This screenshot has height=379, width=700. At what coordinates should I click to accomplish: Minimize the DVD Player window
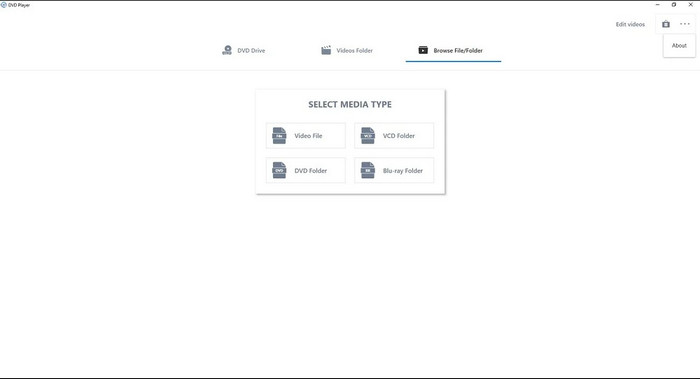tap(657, 5)
